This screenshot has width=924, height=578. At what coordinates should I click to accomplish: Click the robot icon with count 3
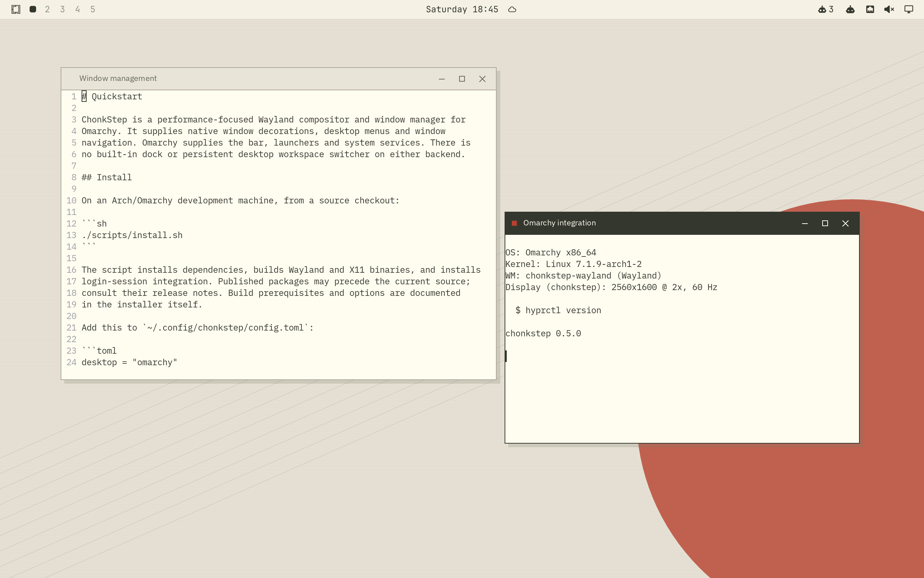[x=825, y=9]
